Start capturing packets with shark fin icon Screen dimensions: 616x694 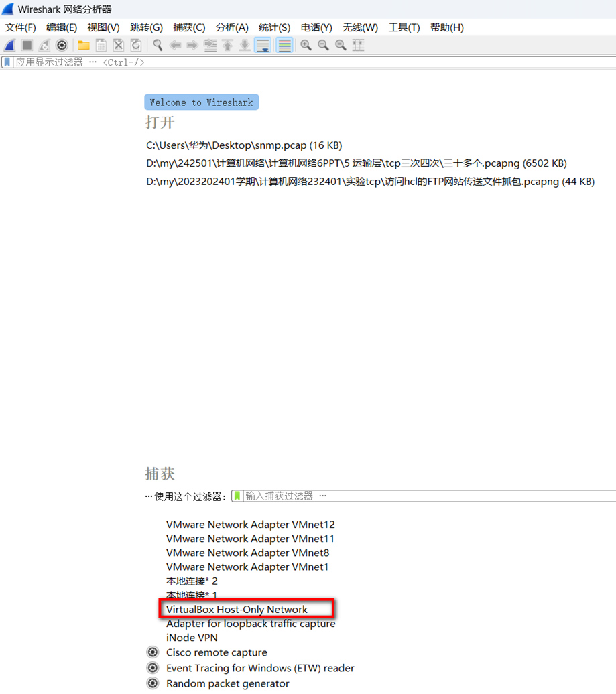pyautogui.click(x=10, y=45)
